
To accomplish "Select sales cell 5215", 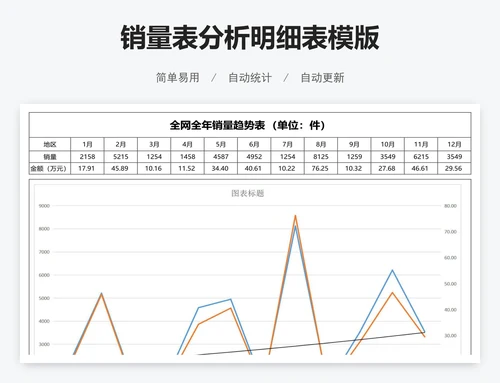I will coord(121,157).
